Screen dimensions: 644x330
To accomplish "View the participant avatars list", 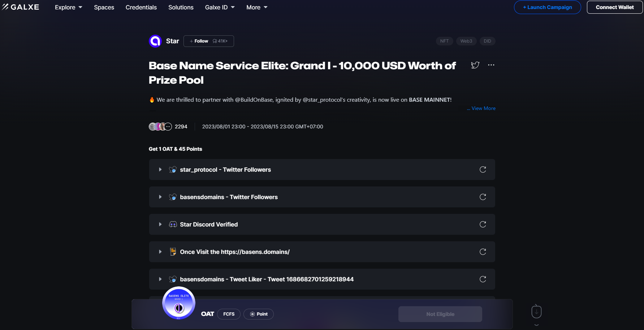I will pos(160,127).
